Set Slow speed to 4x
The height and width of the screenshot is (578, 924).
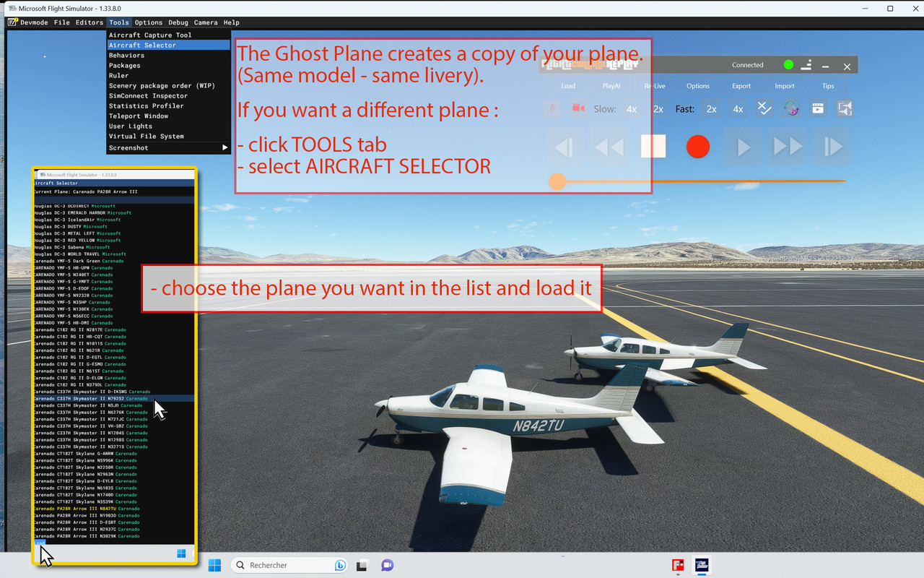(x=632, y=109)
